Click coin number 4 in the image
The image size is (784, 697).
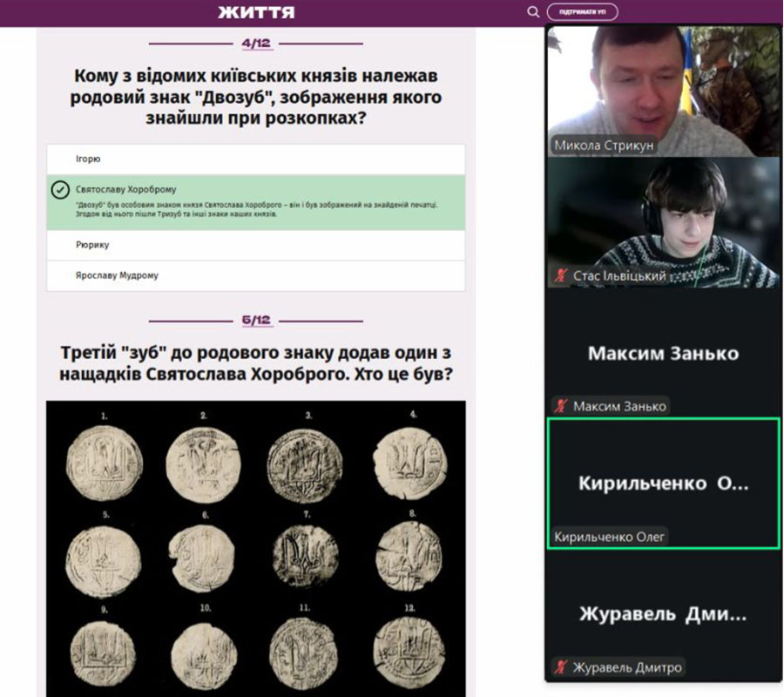pyautogui.click(x=410, y=462)
